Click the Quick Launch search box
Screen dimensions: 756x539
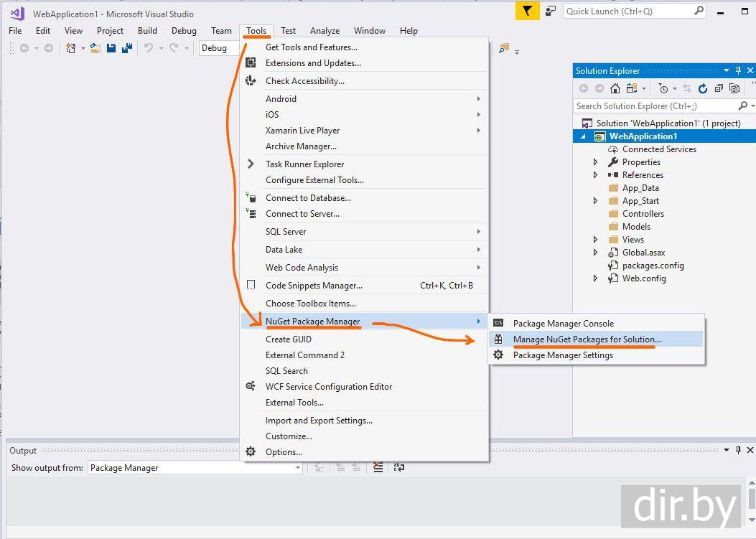point(627,11)
